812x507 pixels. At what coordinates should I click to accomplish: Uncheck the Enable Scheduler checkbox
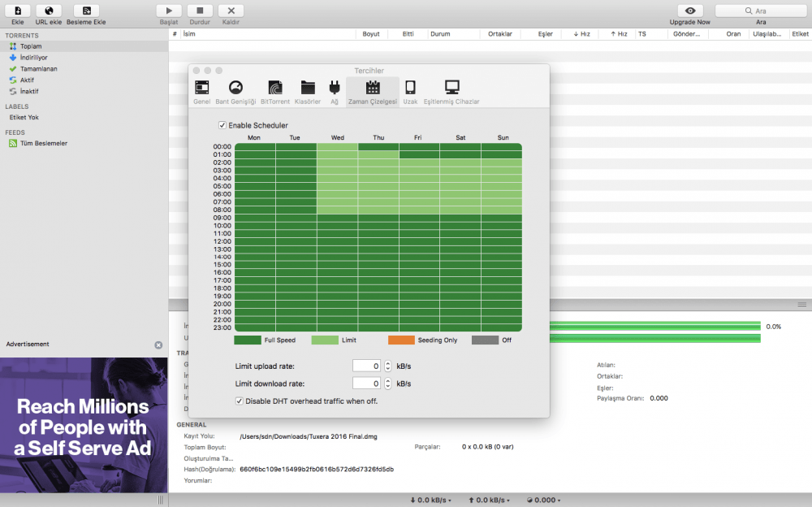tap(222, 125)
